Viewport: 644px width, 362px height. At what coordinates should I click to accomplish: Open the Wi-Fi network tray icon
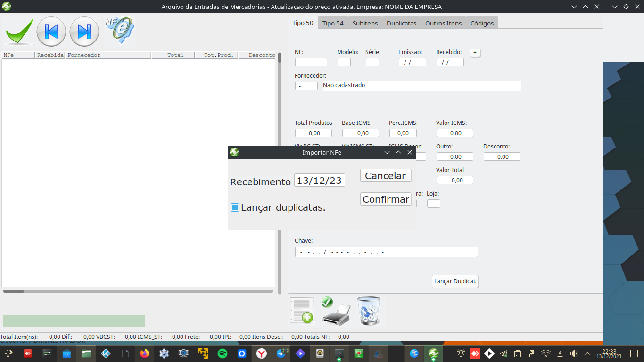click(545, 353)
